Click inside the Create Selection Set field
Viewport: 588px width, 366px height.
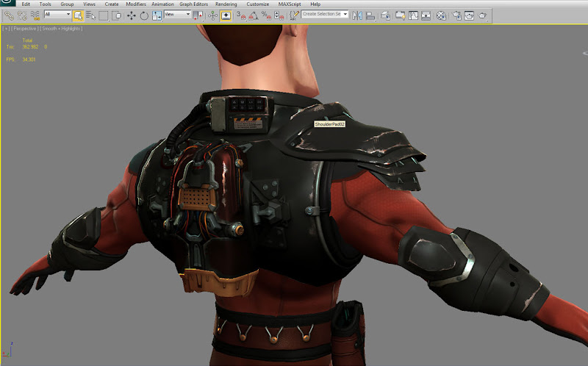point(322,14)
